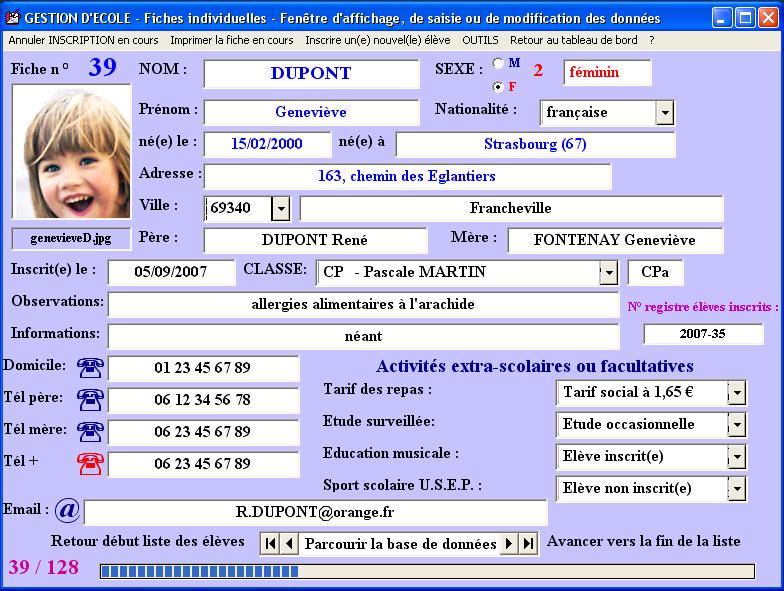Click the Domicile phone number field
This screenshot has width=784, height=591.
pos(203,368)
